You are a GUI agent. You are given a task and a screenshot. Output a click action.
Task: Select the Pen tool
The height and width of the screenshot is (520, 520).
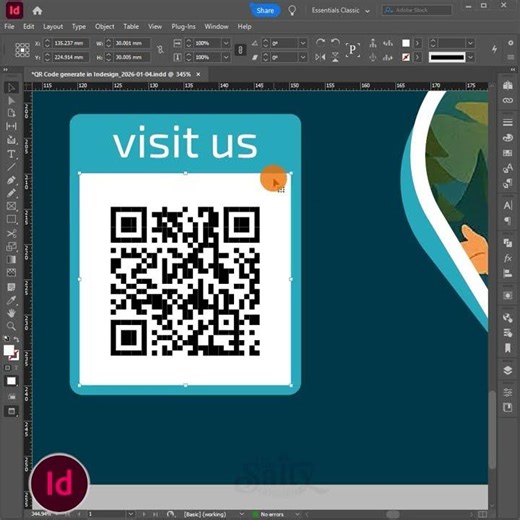tap(11, 180)
